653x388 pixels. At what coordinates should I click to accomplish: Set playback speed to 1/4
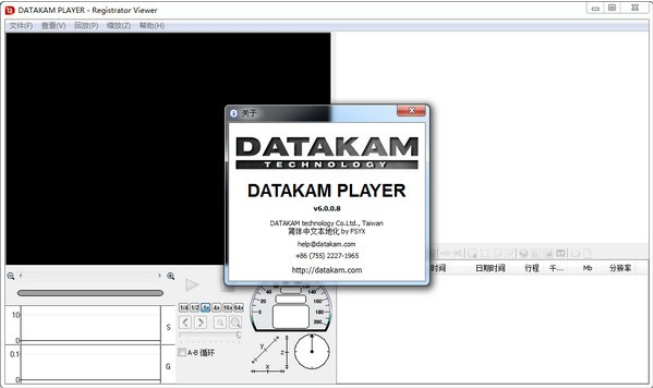[x=184, y=308]
